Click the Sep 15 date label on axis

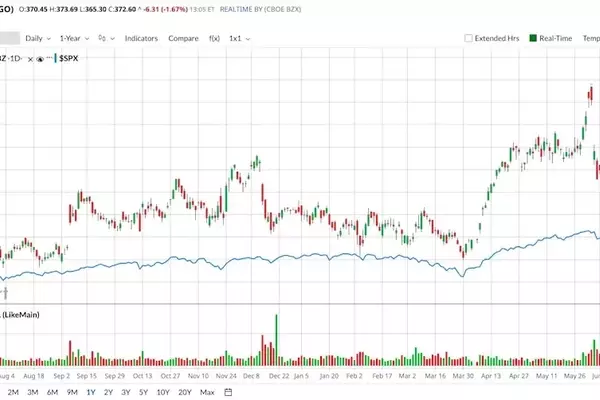point(86,376)
